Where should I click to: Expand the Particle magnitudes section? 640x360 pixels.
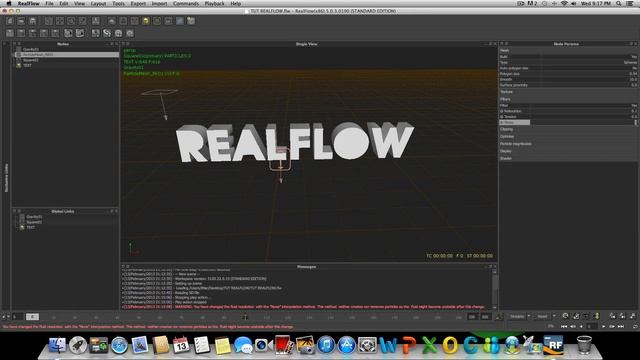(x=569, y=144)
